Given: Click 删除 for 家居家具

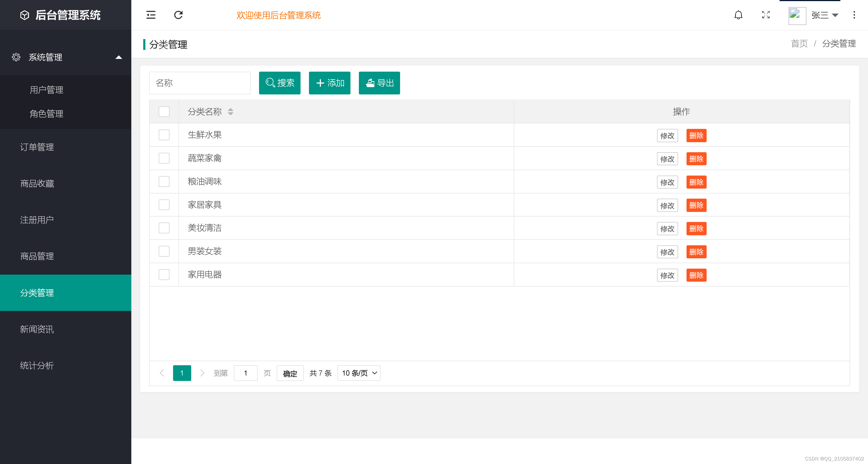Looking at the screenshot, I should click(x=697, y=205).
